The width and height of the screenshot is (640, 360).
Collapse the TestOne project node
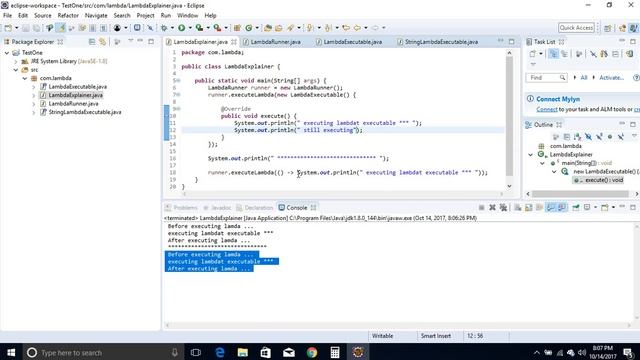tap(7, 53)
